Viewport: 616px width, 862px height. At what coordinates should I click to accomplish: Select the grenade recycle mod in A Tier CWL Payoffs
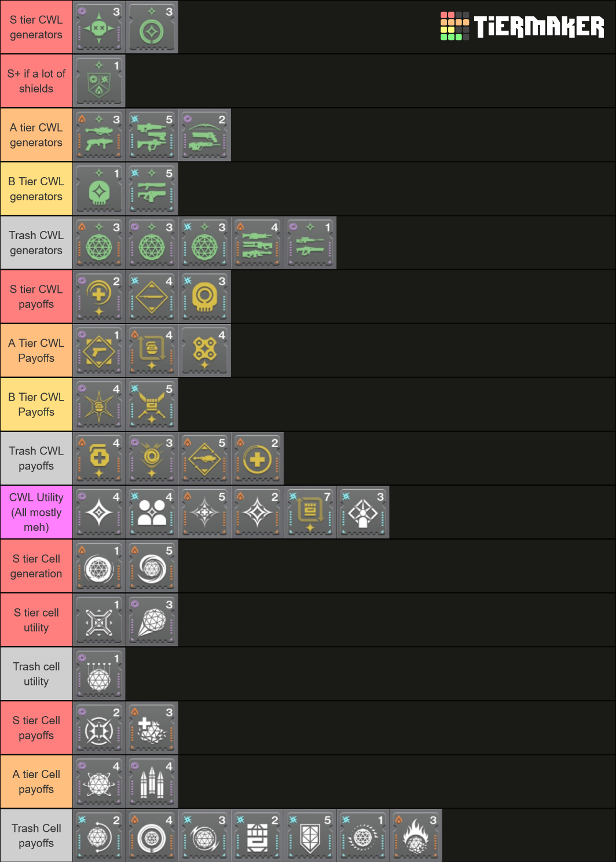tap(152, 350)
